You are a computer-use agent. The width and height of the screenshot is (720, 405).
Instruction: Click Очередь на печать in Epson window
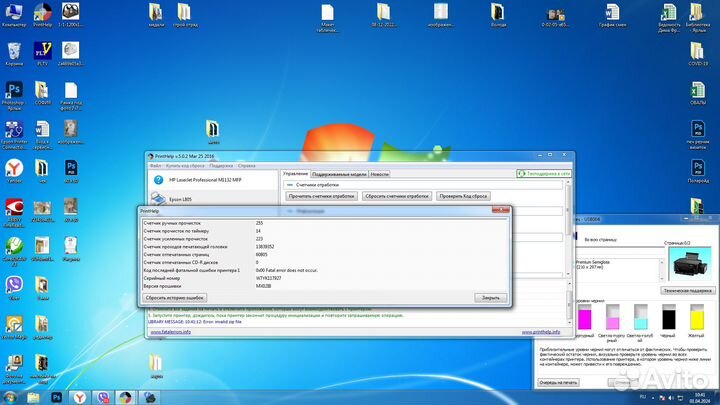(558, 382)
